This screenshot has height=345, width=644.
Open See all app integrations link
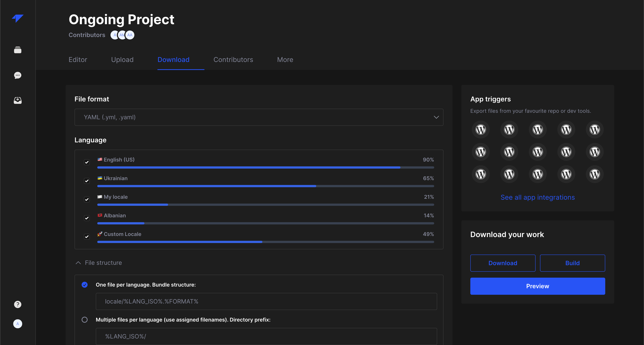(x=537, y=197)
